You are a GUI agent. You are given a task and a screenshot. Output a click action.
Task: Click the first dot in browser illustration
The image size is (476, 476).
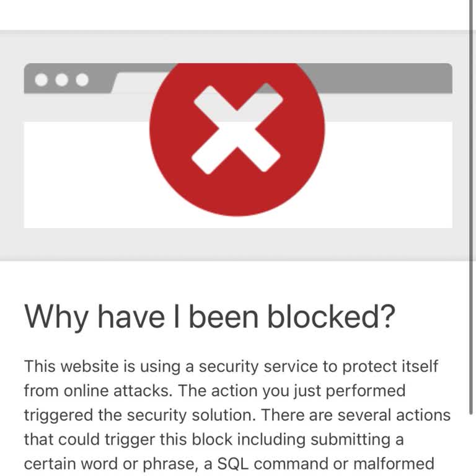coord(42,80)
